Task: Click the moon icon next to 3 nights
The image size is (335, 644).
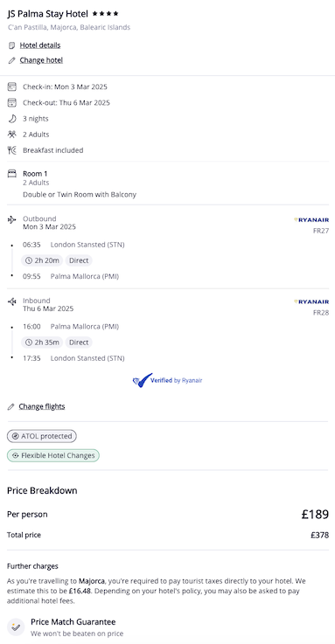Action: 12,119
